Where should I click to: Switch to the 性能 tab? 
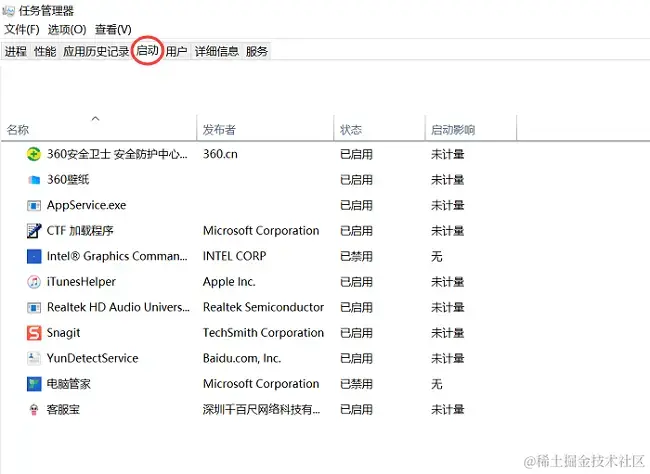click(x=45, y=51)
